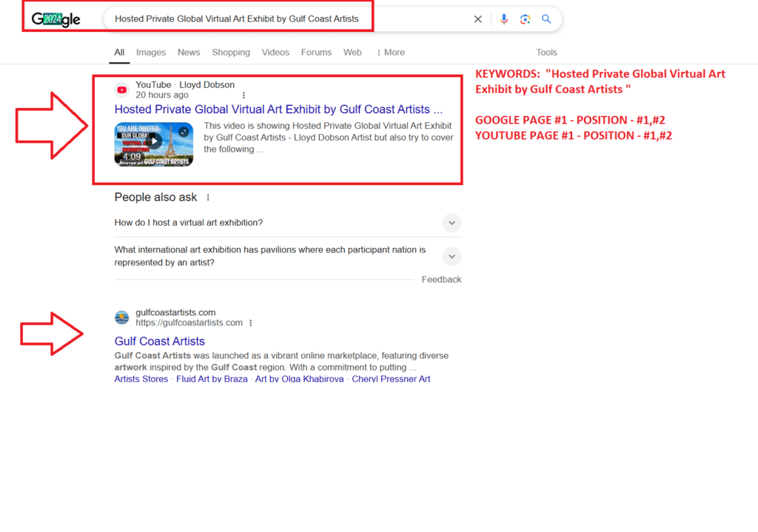Open the Shopping results tab

coord(231,53)
